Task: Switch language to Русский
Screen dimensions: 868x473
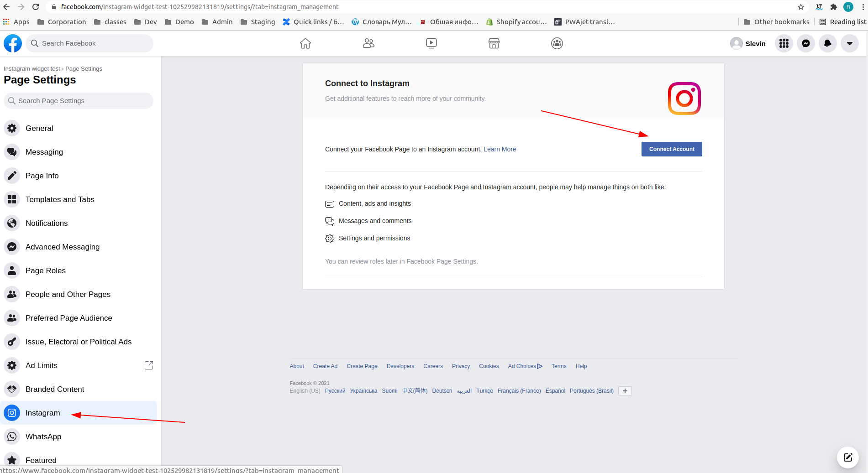Action: click(335, 391)
